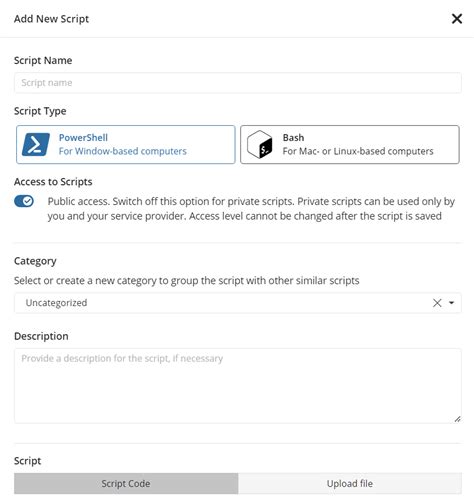The width and height of the screenshot is (474, 497).
Task: Close the Add New Script dialog
Action: tap(457, 19)
